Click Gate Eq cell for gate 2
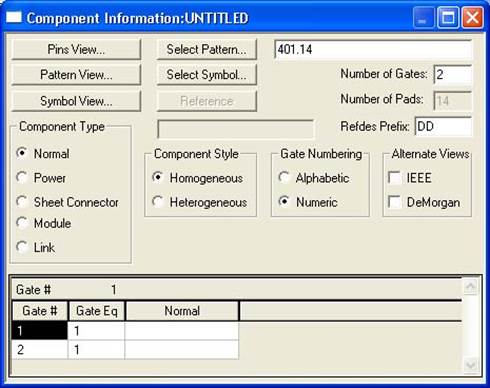 coord(96,350)
